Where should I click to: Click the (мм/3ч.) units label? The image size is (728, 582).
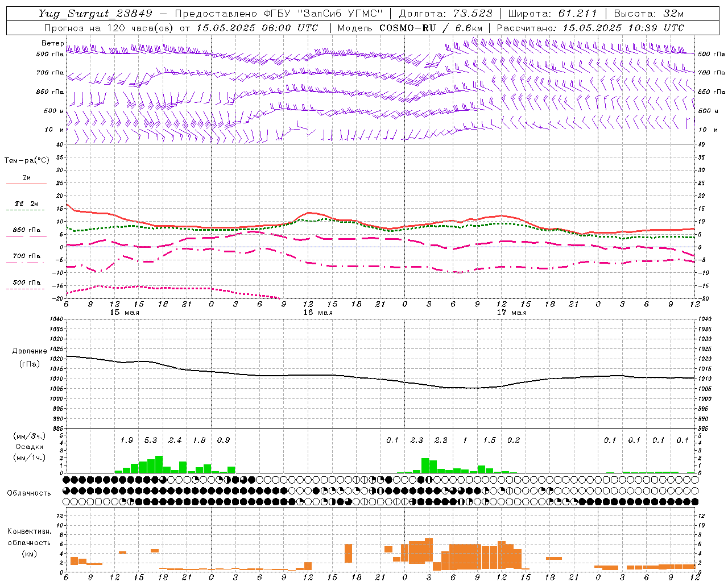tap(28, 436)
